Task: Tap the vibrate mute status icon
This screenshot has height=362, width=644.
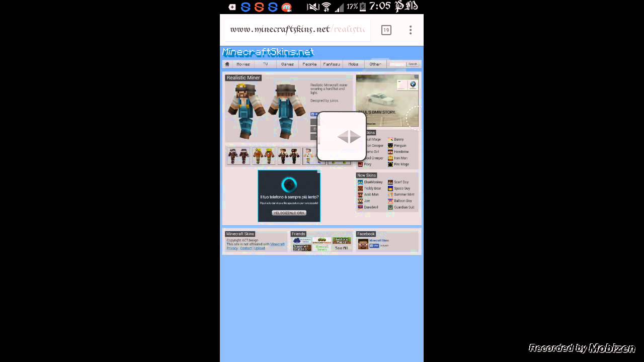Action: (x=313, y=7)
